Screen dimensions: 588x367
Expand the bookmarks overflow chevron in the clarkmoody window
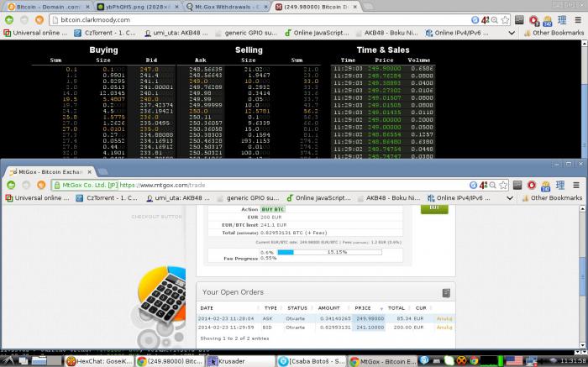(x=512, y=33)
